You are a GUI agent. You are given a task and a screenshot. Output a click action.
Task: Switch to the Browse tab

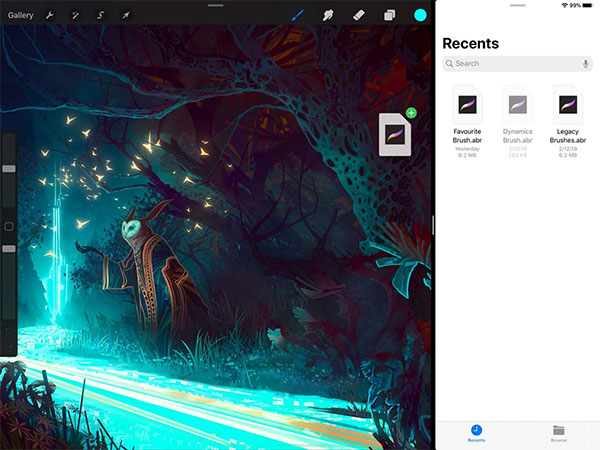(558, 433)
